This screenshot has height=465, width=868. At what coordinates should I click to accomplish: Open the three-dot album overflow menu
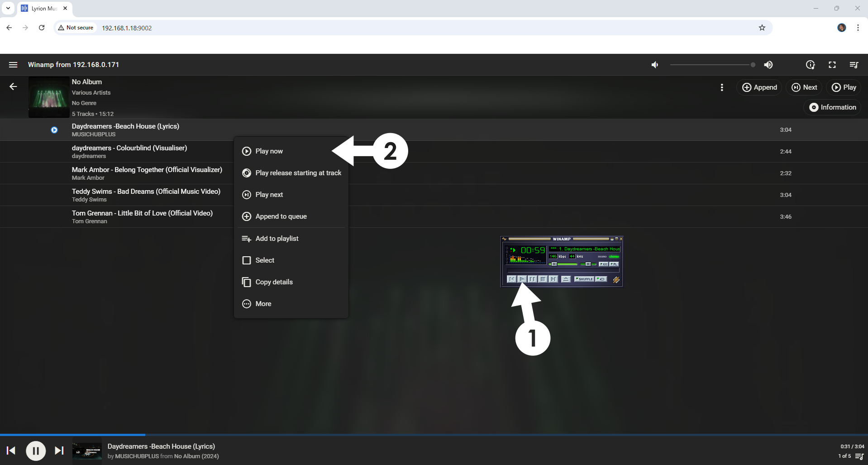722,87
